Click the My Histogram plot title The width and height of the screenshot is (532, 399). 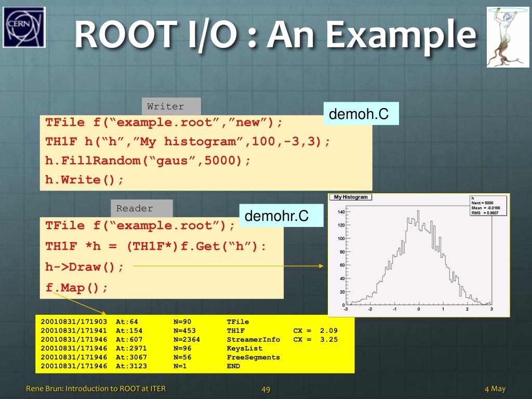click(x=351, y=197)
